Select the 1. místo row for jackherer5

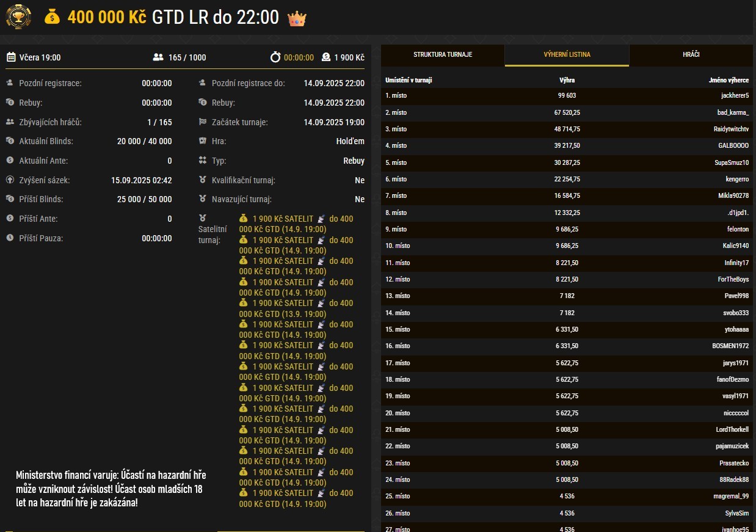(x=567, y=96)
